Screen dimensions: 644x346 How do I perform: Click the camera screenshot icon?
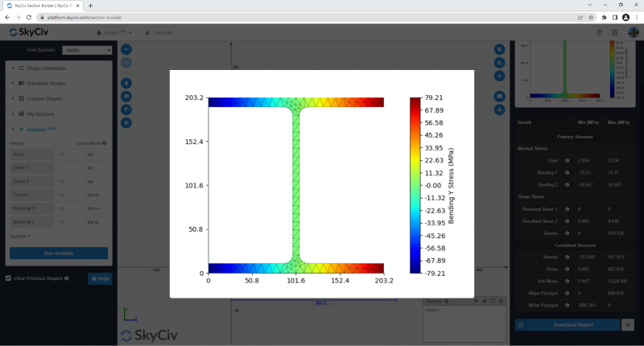[500, 96]
